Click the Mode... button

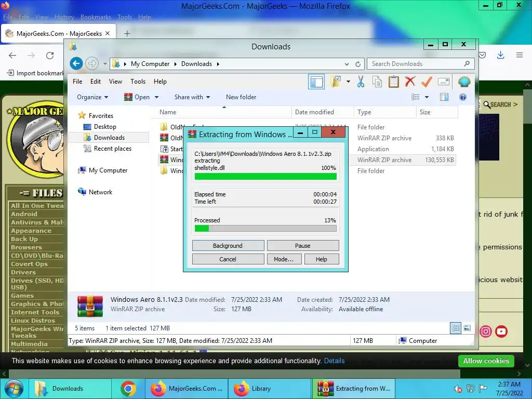[283, 259]
